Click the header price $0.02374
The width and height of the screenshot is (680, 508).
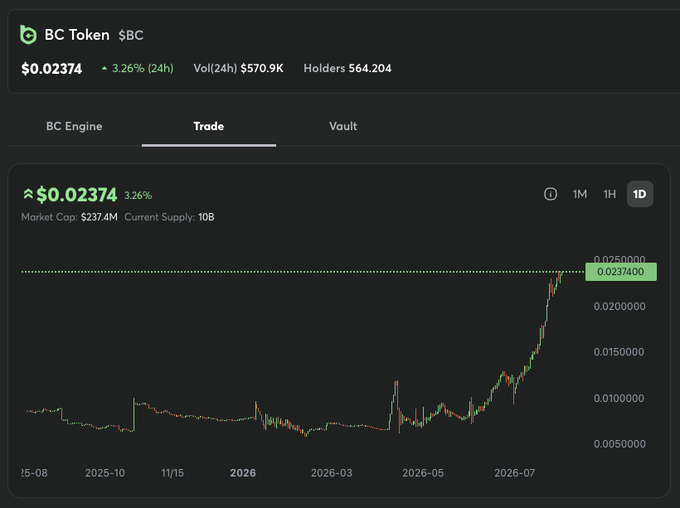point(52,69)
